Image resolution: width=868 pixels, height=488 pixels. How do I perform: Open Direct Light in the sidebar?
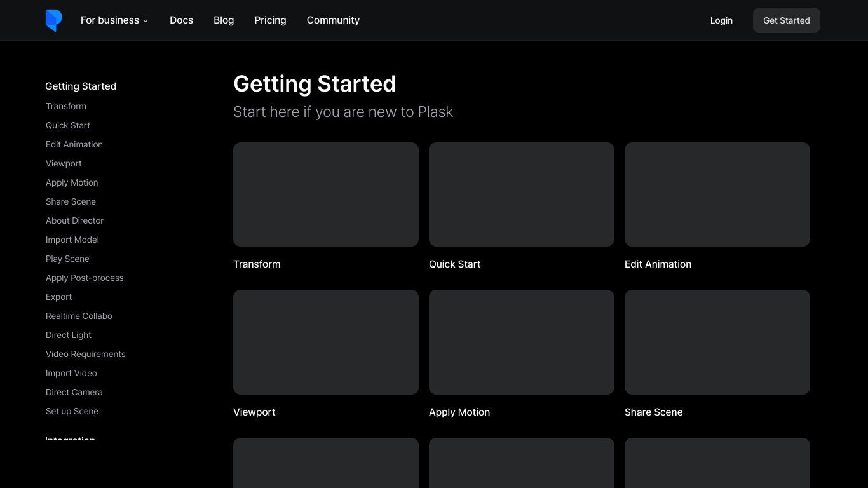[x=69, y=335]
